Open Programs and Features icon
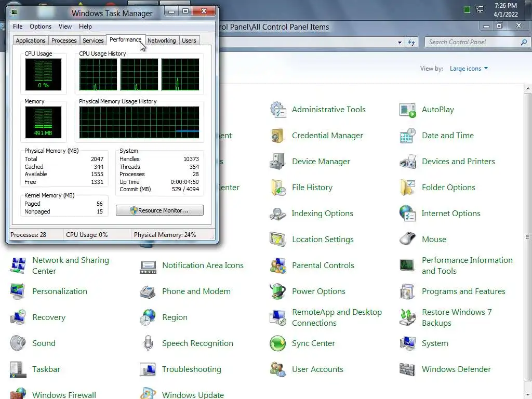 click(407, 291)
